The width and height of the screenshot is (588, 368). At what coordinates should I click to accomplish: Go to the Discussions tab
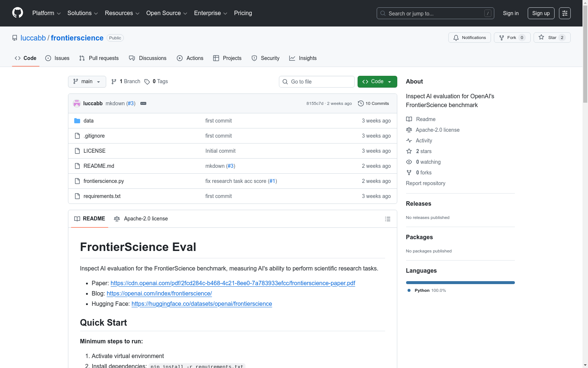[x=148, y=58]
